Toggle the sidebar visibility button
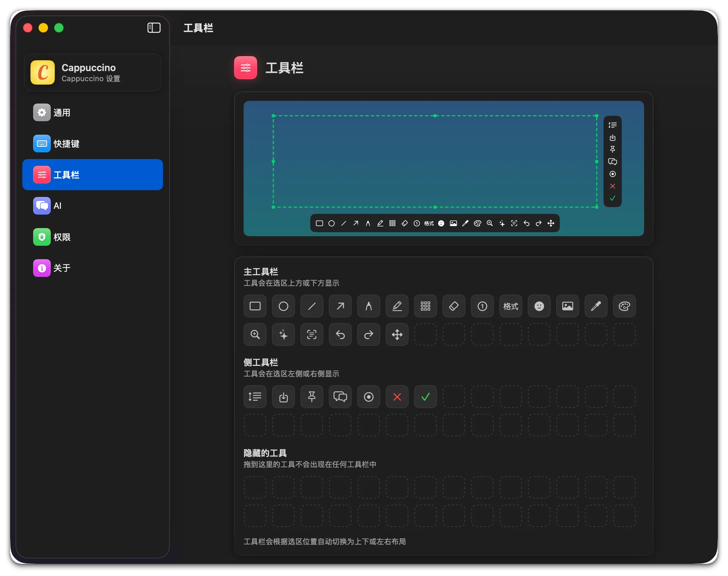The image size is (728, 576). pyautogui.click(x=154, y=28)
